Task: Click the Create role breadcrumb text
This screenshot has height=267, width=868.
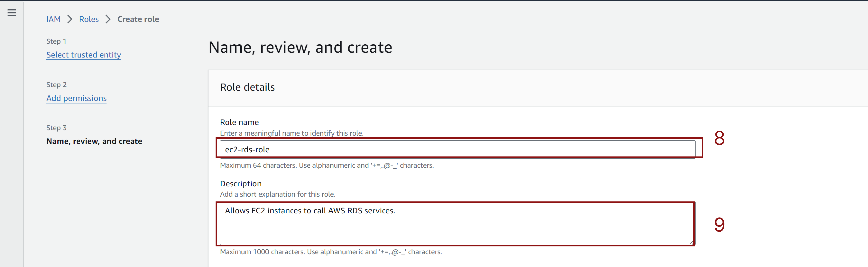Action: click(138, 19)
